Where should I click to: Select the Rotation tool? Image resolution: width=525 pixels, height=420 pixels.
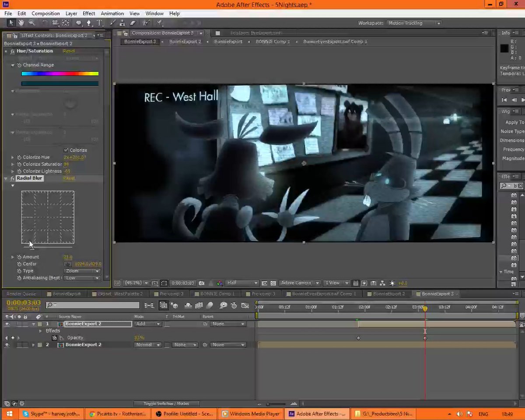[x=44, y=23]
